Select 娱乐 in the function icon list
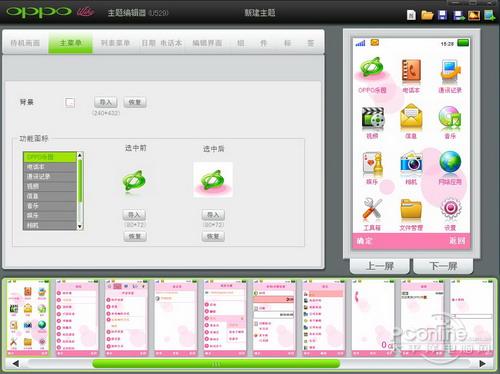Screen dimensions: 500x374 click(x=50, y=215)
